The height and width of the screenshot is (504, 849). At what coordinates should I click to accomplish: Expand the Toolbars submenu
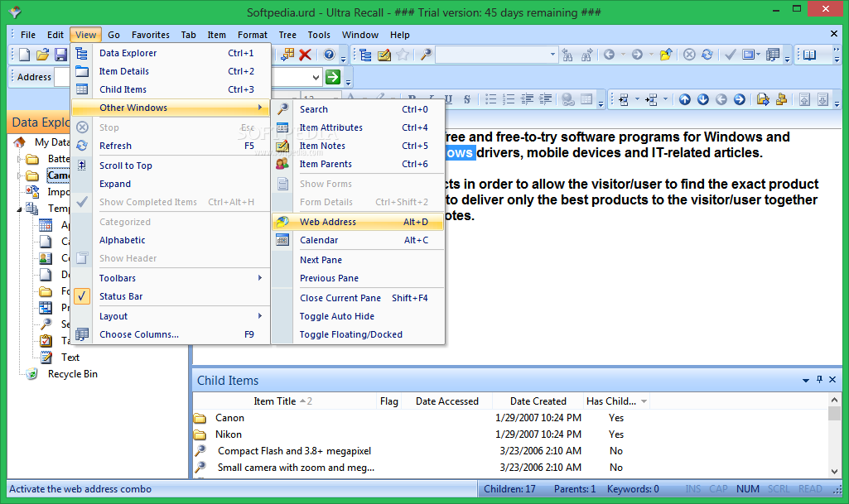[x=171, y=278]
